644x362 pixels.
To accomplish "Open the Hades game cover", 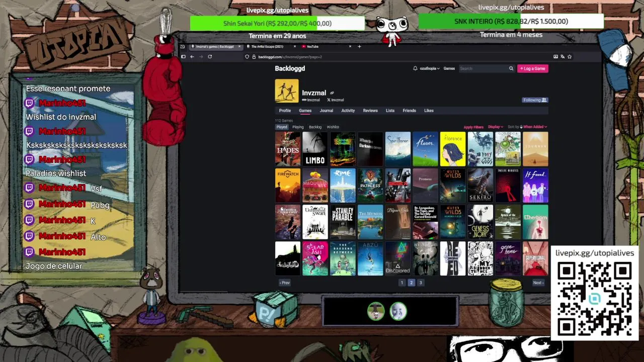I will click(x=288, y=149).
